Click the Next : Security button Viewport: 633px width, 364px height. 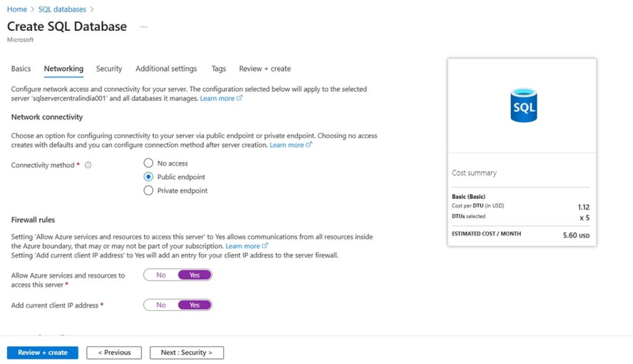(x=187, y=353)
